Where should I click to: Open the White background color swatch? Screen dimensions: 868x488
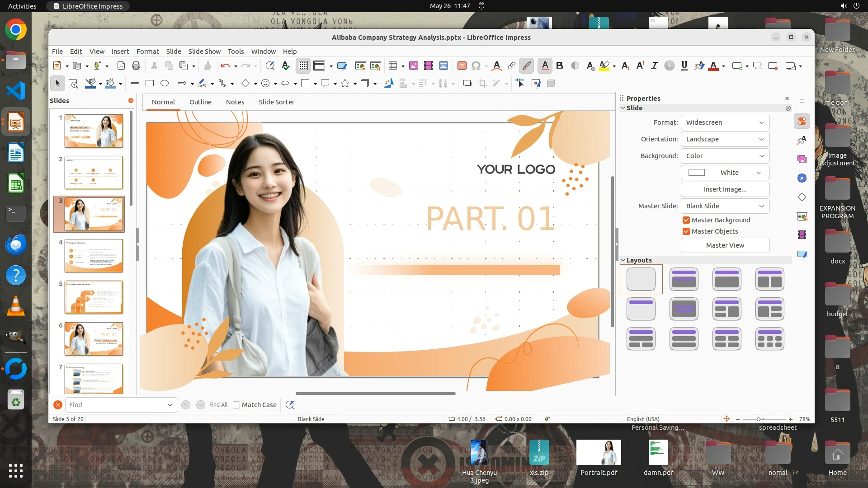point(725,173)
